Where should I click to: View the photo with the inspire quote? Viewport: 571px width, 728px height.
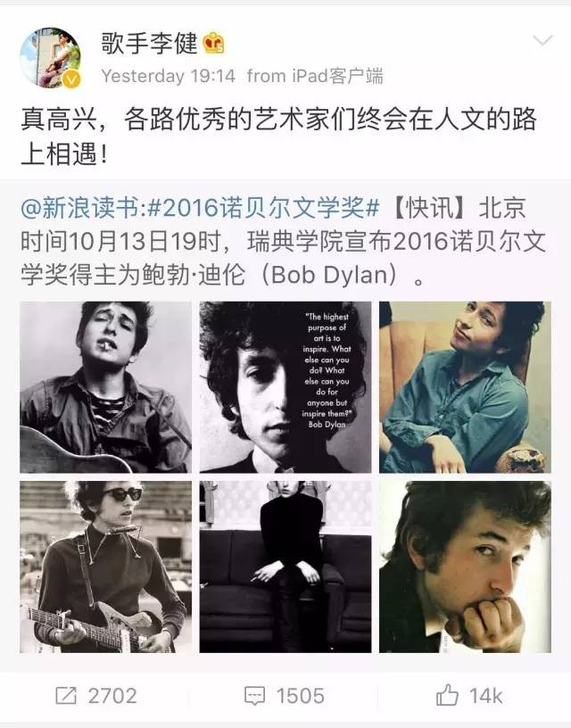click(x=285, y=387)
